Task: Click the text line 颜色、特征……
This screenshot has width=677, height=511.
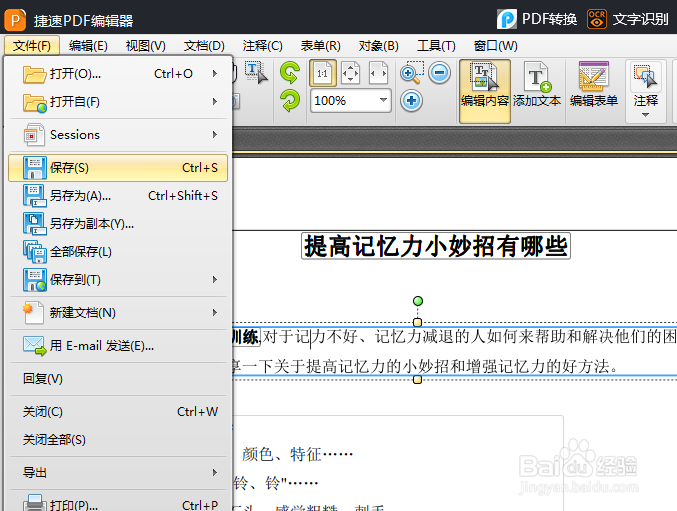Action: [x=297, y=454]
